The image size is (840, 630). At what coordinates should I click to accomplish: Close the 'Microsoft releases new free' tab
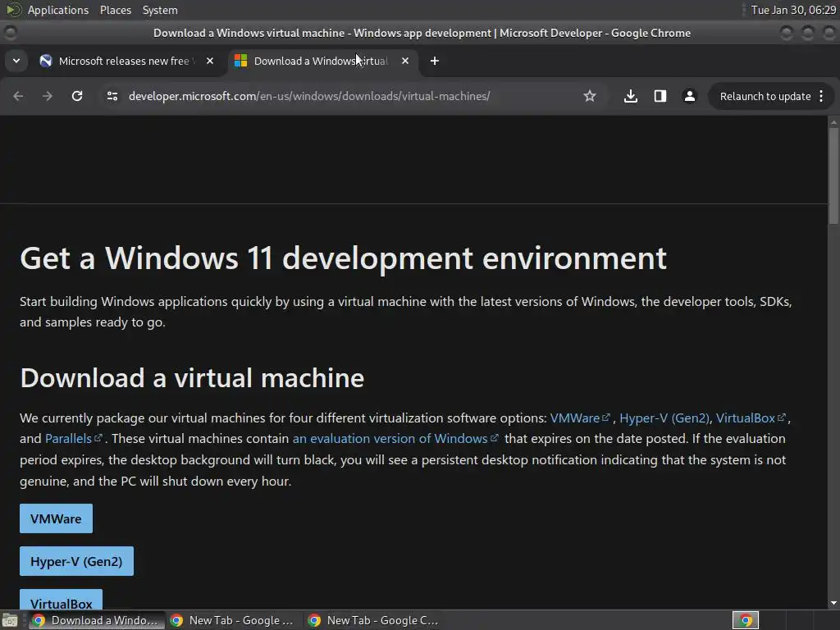(210, 61)
